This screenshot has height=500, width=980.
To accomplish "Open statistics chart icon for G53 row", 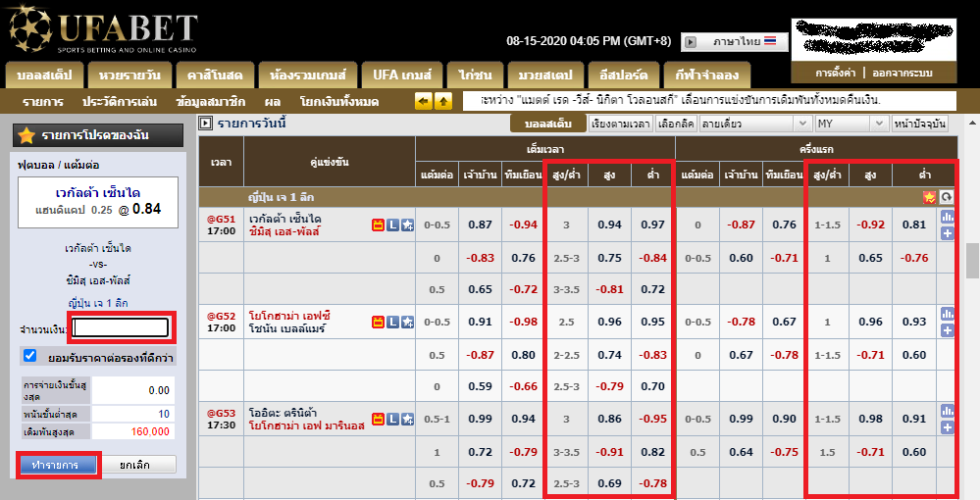I will 948,411.
